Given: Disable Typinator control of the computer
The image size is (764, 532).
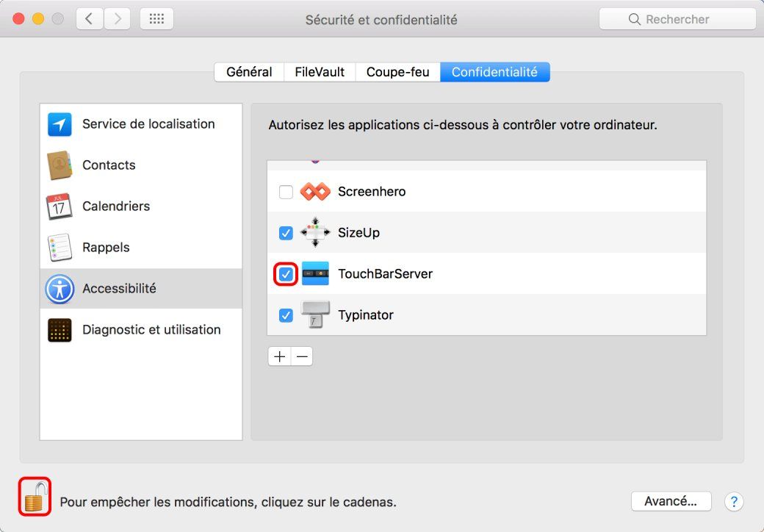Looking at the screenshot, I should pyautogui.click(x=285, y=314).
